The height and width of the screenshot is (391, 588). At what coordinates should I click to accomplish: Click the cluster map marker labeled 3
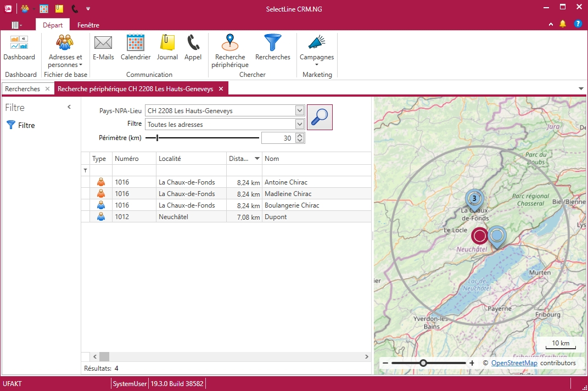pyautogui.click(x=474, y=200)
